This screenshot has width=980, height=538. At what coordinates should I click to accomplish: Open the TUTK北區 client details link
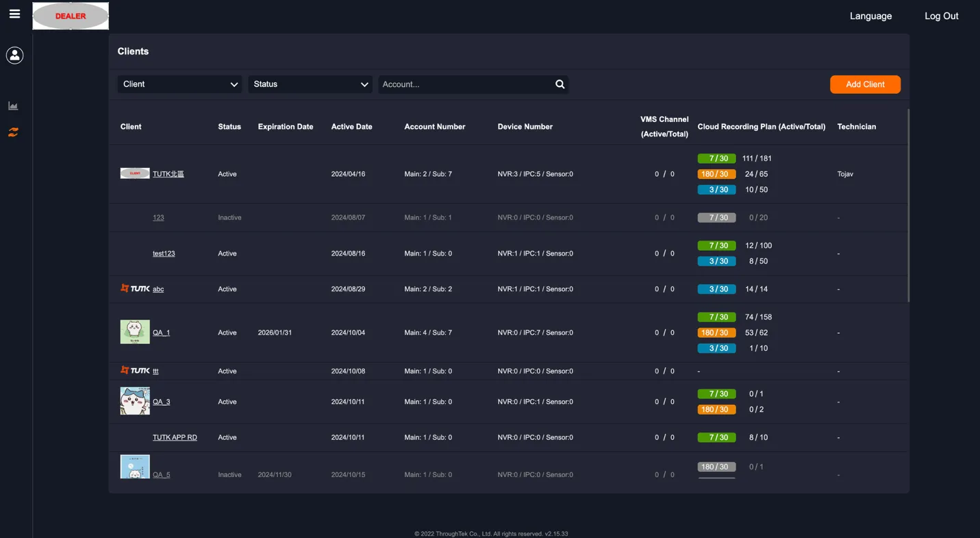[x=170, y=173]
